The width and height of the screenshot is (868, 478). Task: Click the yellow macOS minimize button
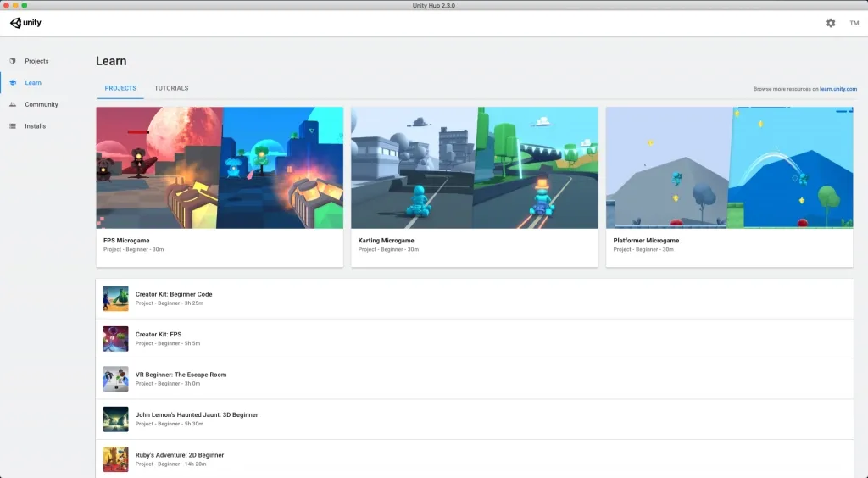tap(15, 6)
